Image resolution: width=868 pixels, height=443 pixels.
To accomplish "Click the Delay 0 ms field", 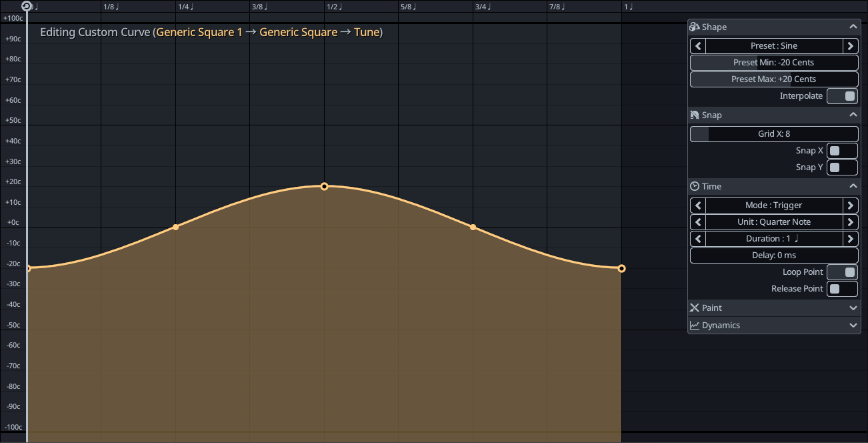I will 774,256.
